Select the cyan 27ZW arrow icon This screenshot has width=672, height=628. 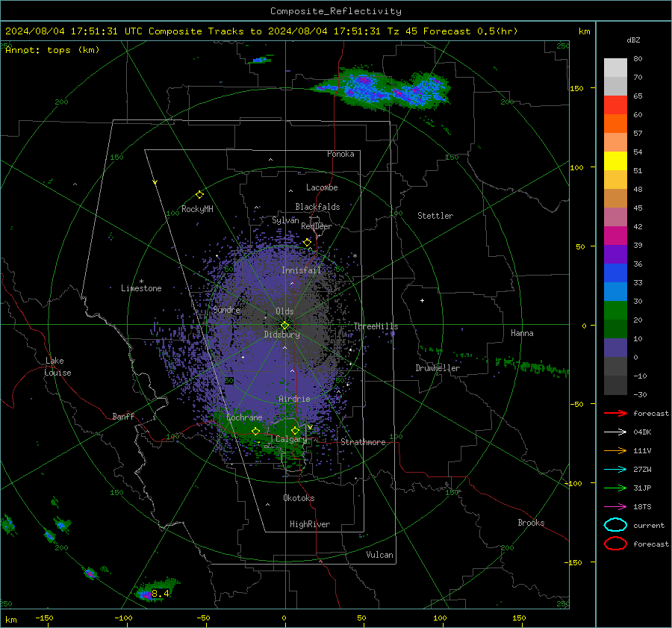(615, 470)
